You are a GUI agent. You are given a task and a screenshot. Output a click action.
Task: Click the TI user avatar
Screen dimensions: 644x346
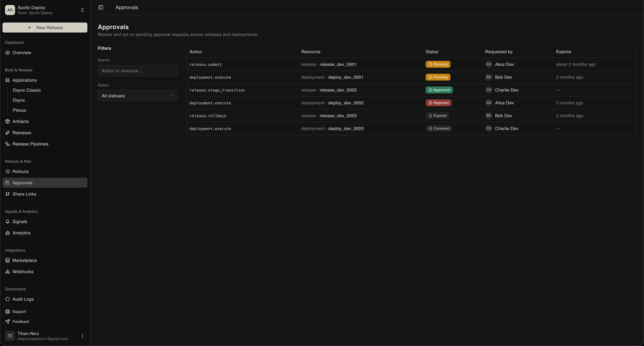[10, 336]
